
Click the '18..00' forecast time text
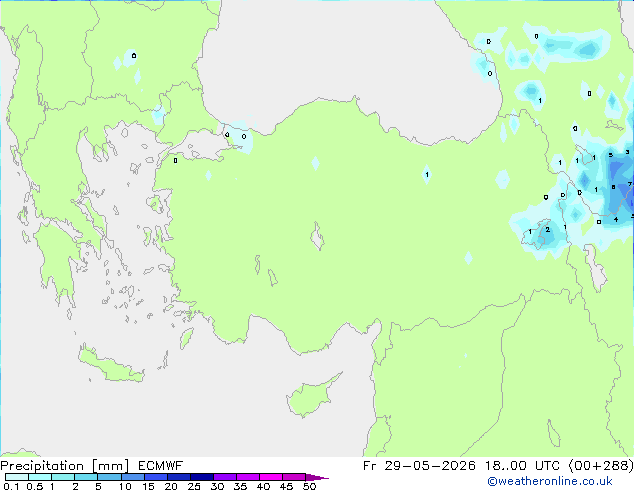click(506, 466)
